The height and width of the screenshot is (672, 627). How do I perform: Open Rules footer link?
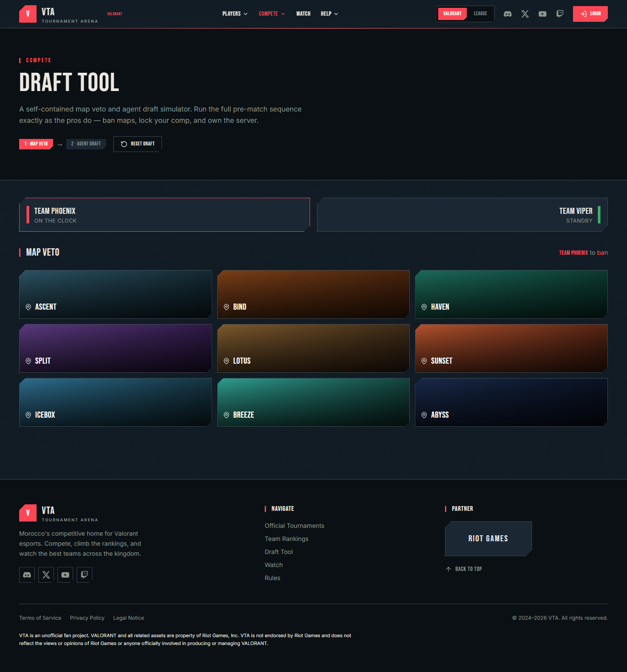click(273, 578)
